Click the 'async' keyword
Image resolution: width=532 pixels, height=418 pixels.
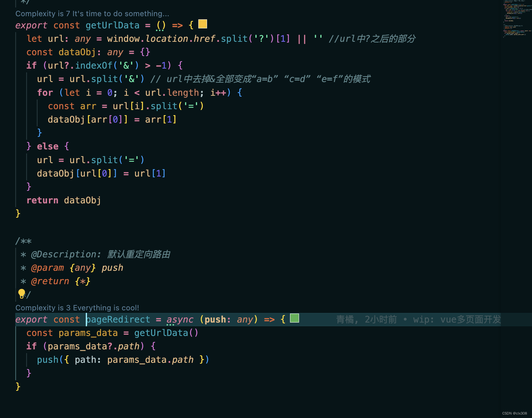click(x=180, y=319)
